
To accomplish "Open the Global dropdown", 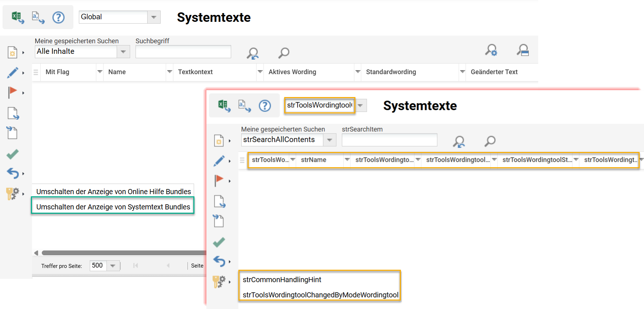I will (154, 17).
